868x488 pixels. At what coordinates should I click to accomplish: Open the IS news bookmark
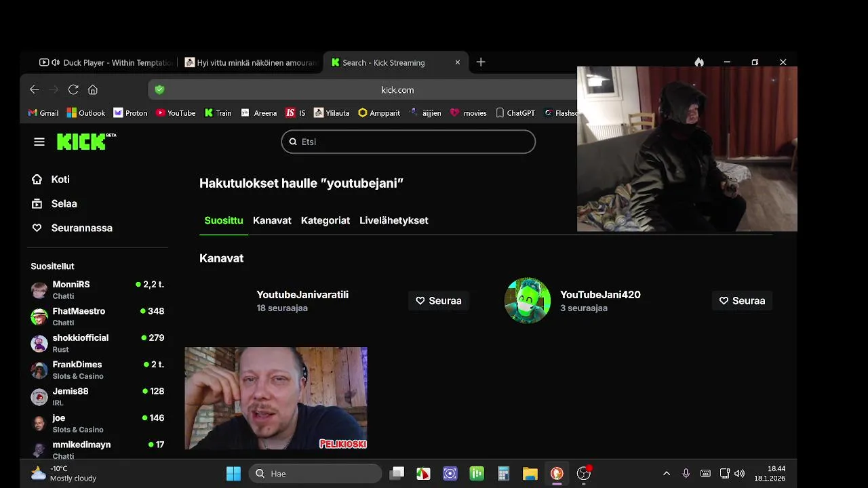296,113
